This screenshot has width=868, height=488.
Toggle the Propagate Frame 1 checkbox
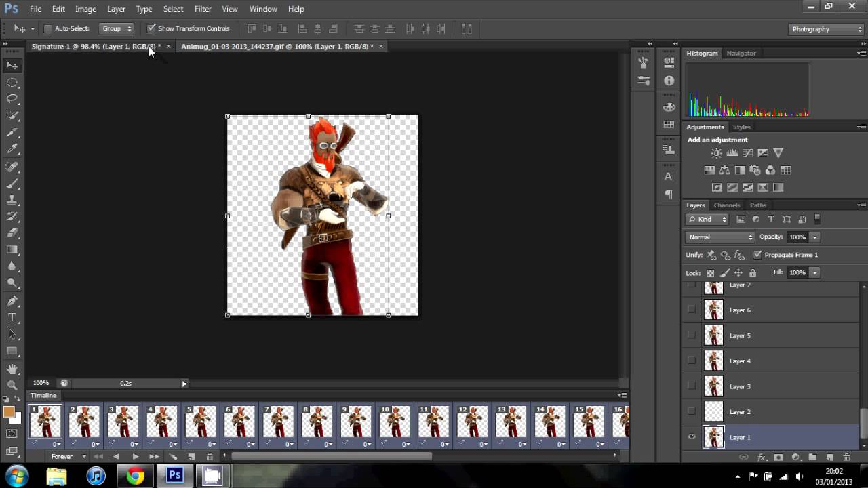(x=757, y=255)
